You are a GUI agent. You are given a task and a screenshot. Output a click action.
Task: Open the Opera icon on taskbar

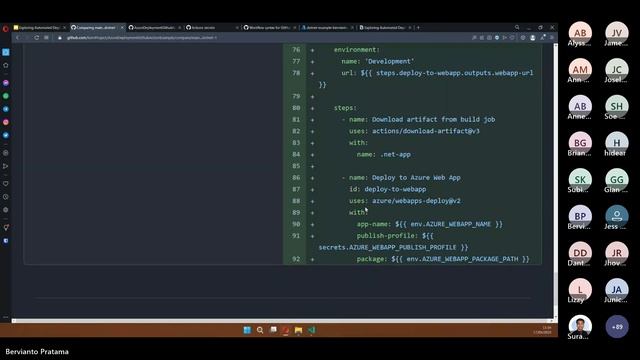click(286, 330)
